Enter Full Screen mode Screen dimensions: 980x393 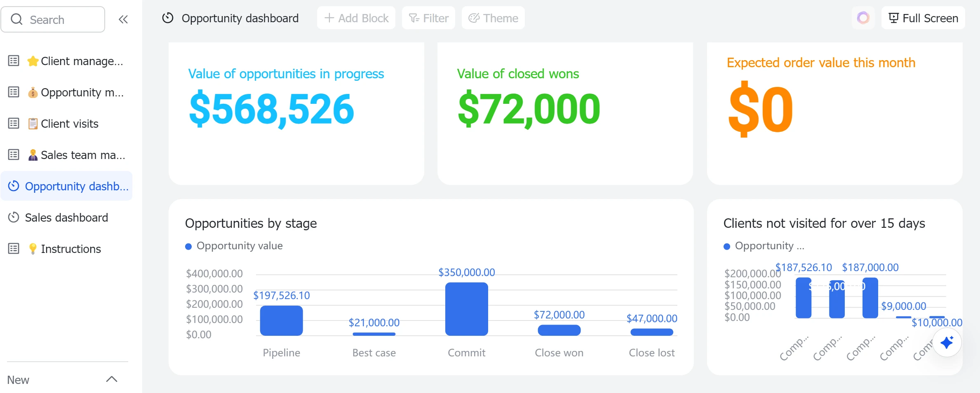[923, 18]
